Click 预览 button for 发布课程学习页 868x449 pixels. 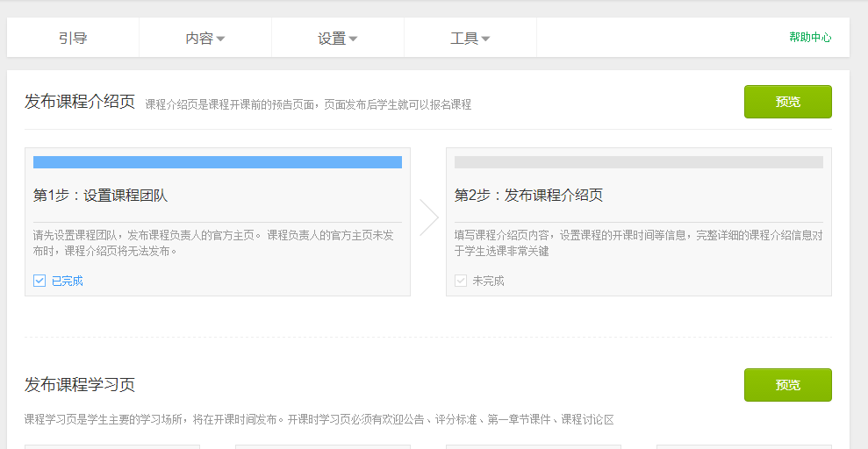coord(788,385)
